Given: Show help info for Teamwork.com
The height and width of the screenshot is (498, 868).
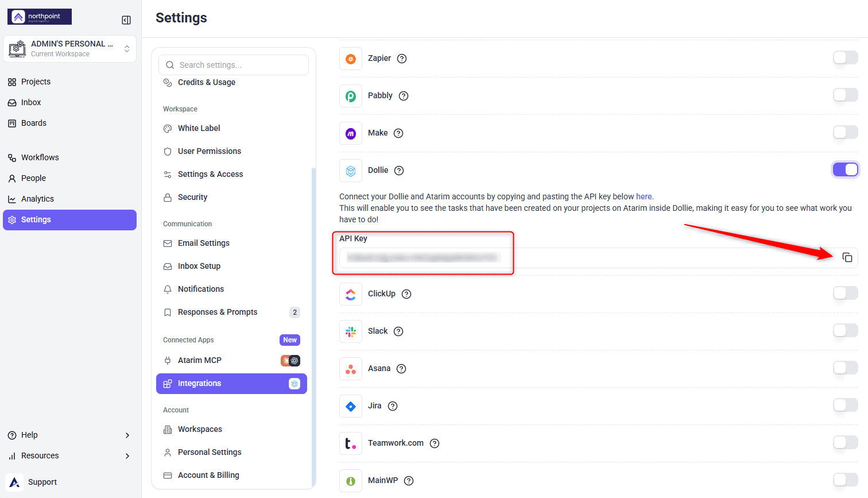Looking at the screenshot, I should pyautogui.click(x=435, y=443).
